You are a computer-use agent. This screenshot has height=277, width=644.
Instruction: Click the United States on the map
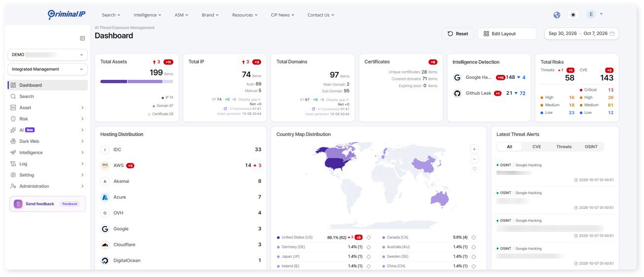pyautogui.click(x=337, y=164)
